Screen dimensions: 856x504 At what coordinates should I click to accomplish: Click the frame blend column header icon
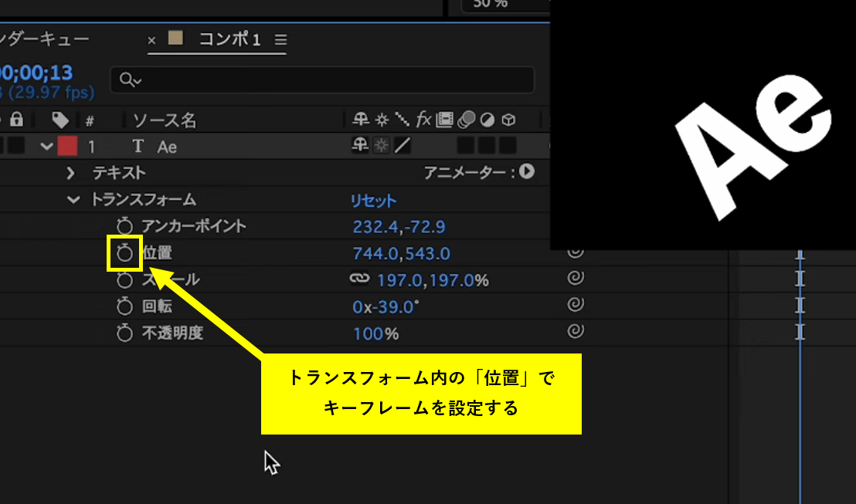click(446, 120)
